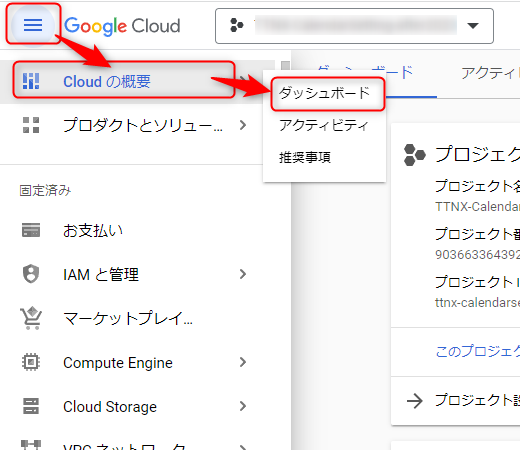Open the hamburger navigation menu
Viewport: 520px width, 450px height.
tap(33, 25)
